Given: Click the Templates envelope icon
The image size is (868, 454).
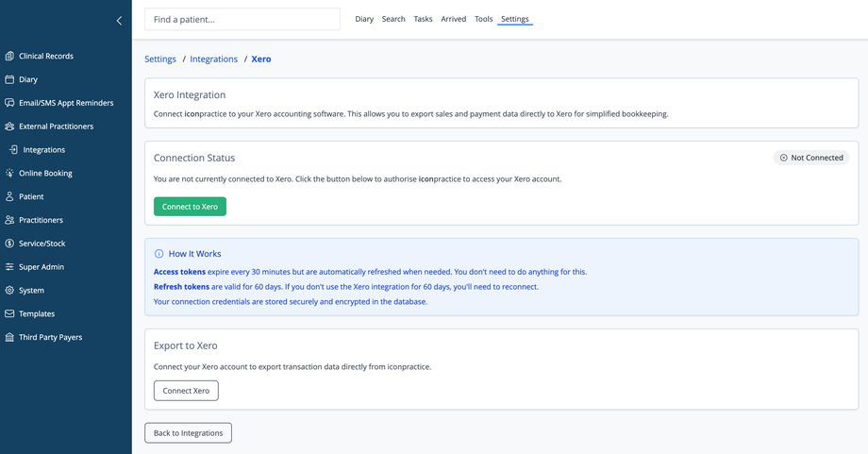Looking at the screenshot, I should coord(9,313).
